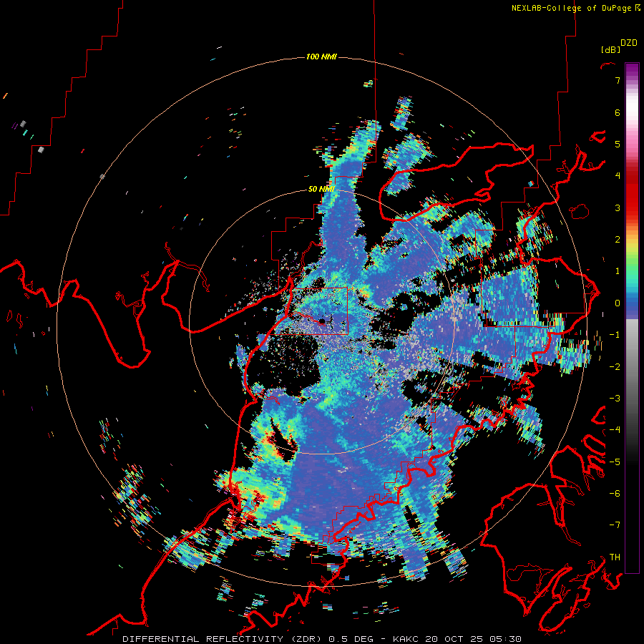
Task: Click the 4 value on the color scale
Action: pyautogui.click(x=618, y=176)
